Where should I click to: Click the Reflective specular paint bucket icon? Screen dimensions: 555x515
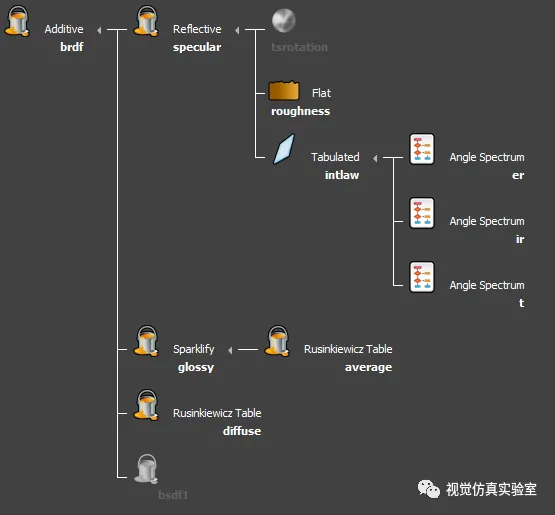point(146,21)
